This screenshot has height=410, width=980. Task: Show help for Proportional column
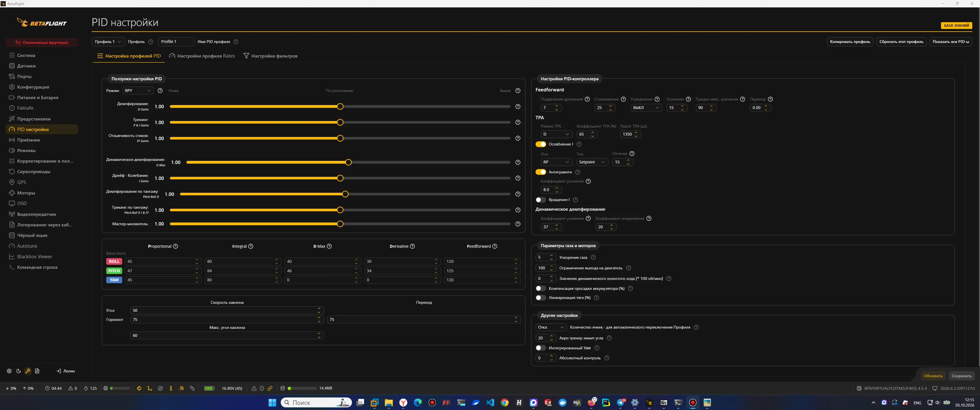[175, 246]
